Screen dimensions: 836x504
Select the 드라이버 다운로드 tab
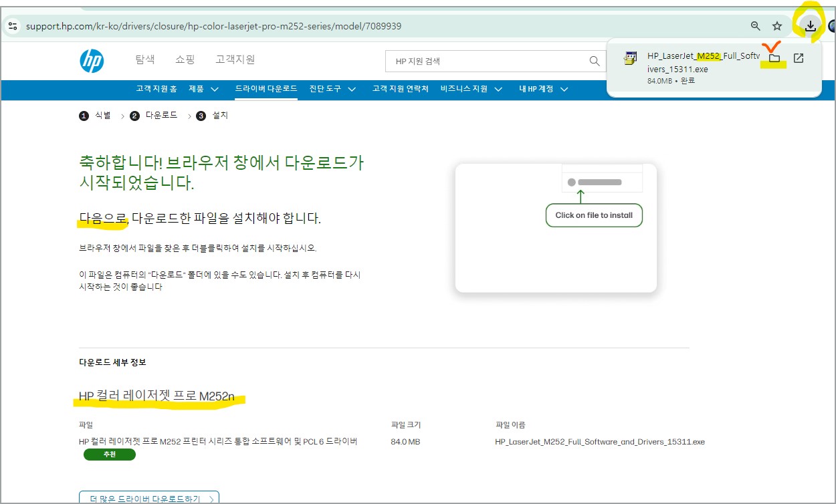pyautogui.click(x=266, y=89)
